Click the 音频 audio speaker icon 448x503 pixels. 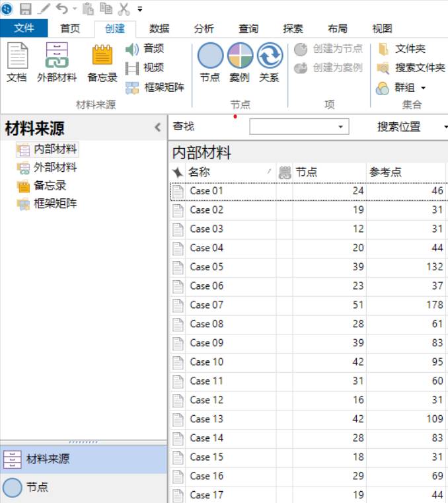pos(132,49)
